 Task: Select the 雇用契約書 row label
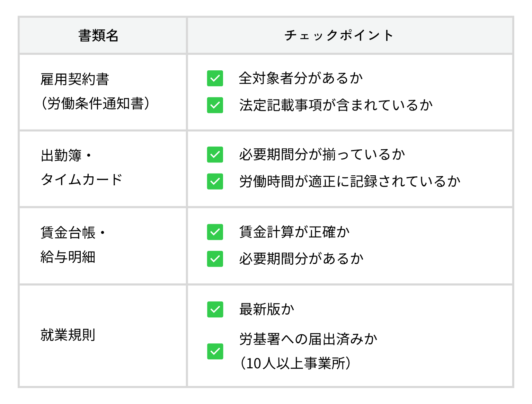click(95, 91)
